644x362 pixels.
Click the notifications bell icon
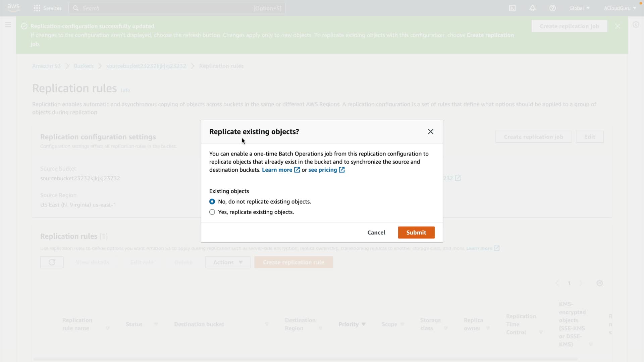click(x=532, y=8)
